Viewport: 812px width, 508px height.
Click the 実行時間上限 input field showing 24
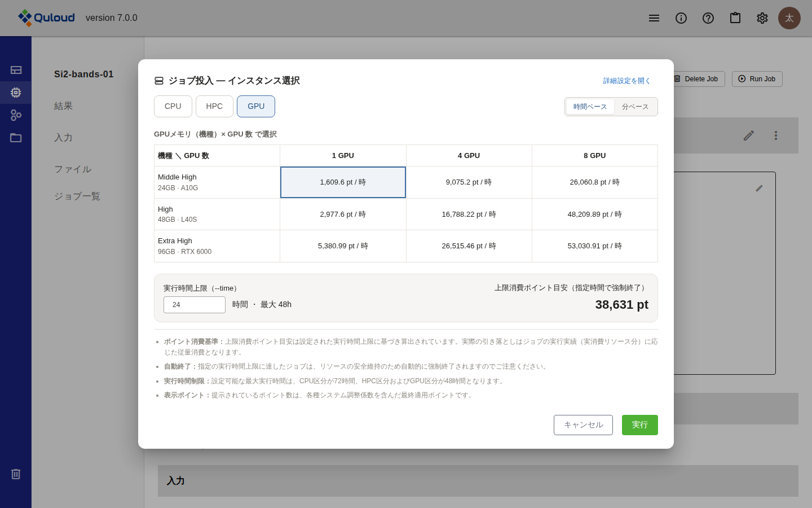pos(195,305)
